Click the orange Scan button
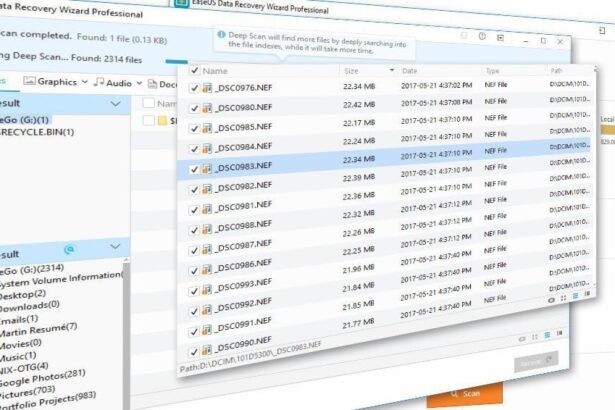 (465, 394)
